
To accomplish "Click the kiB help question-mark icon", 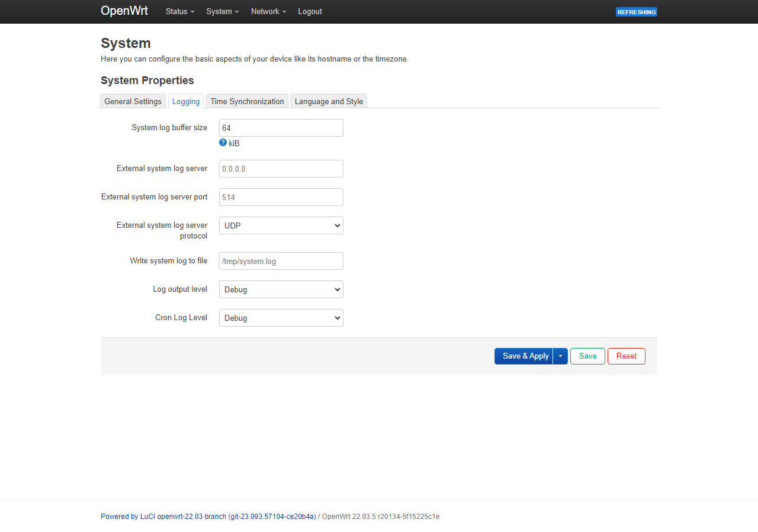I will pos(223,143).
